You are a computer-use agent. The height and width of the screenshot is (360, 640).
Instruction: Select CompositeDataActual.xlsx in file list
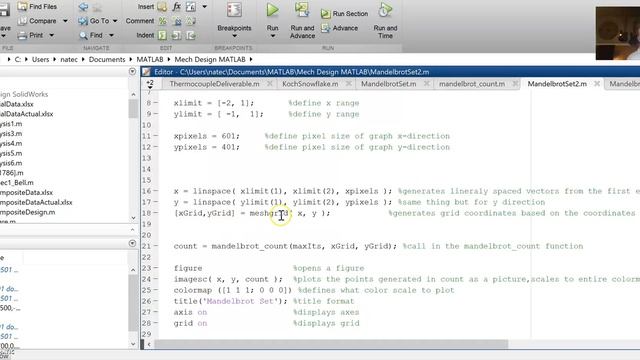click(x=36, y=202)
